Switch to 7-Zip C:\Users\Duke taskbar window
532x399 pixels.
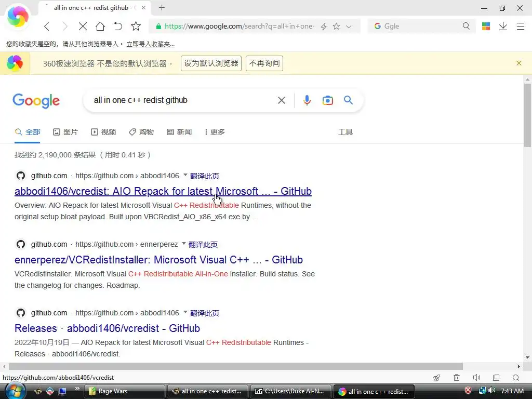pyautogui.click(x=291, y=391)
